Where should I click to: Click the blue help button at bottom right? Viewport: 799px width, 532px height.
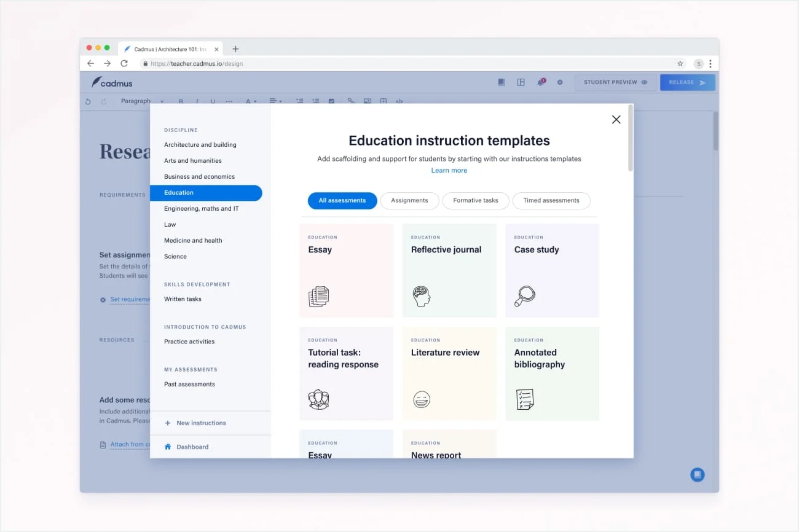[x=697, y=475]
